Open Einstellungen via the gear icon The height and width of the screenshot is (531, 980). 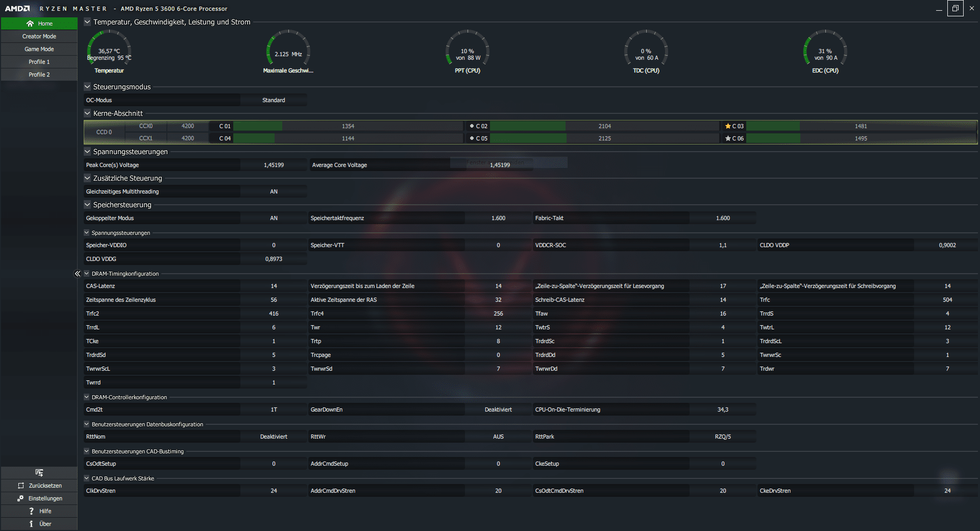pos(20,498)
